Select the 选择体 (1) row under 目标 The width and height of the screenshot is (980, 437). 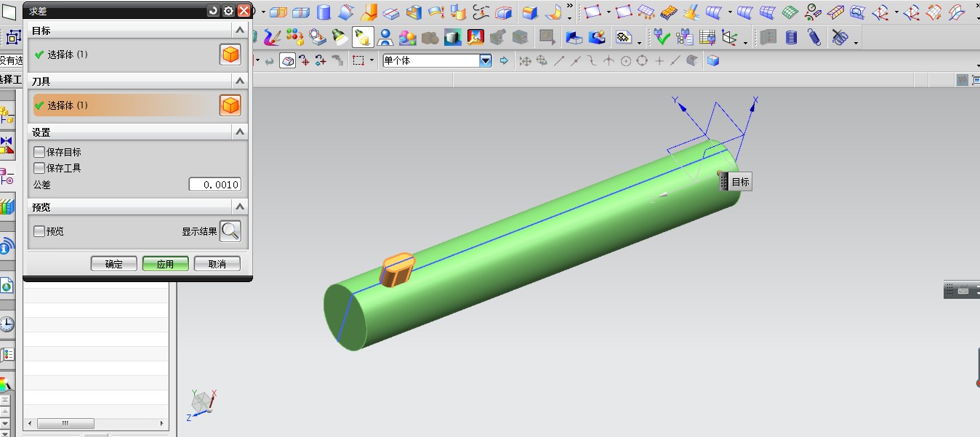[x=125, y=55]
